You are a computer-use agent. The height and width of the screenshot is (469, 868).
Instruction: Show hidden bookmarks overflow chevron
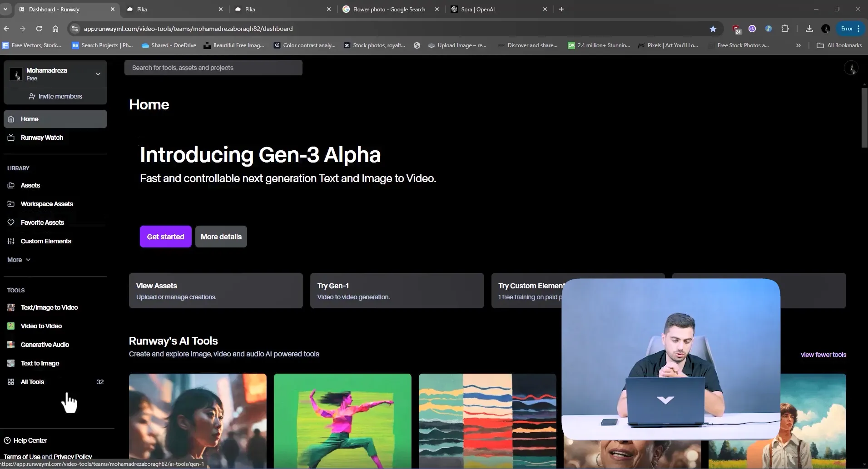coord(798,45)
